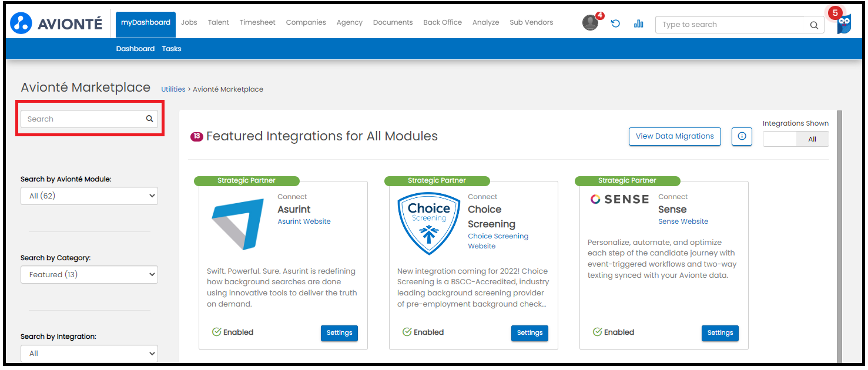The image size is (868, 370).
Task: Follow the Choice Screening Website link
Action: (498, 241)
